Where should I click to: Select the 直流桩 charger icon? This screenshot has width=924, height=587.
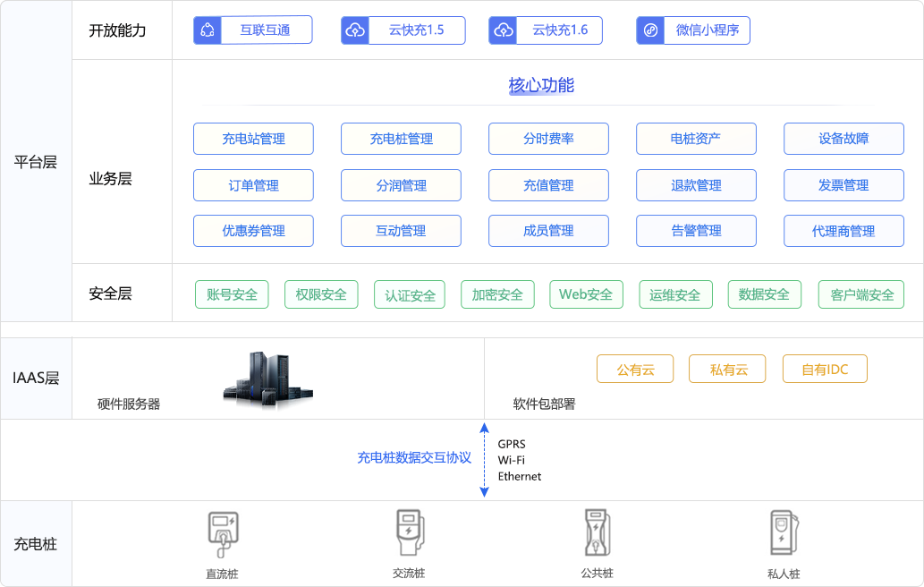(224, 534)
